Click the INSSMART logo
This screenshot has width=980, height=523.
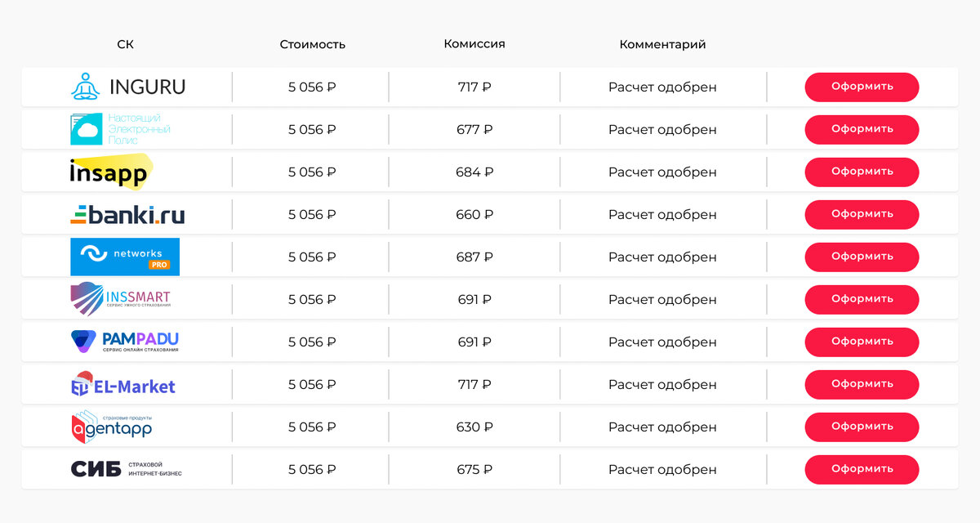[121, 299]
